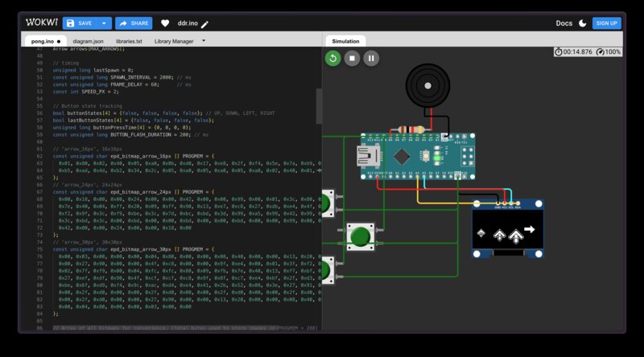
Task: Switch to the diagram.json tab
Action: pyautogui.click(x=88, y=40)
